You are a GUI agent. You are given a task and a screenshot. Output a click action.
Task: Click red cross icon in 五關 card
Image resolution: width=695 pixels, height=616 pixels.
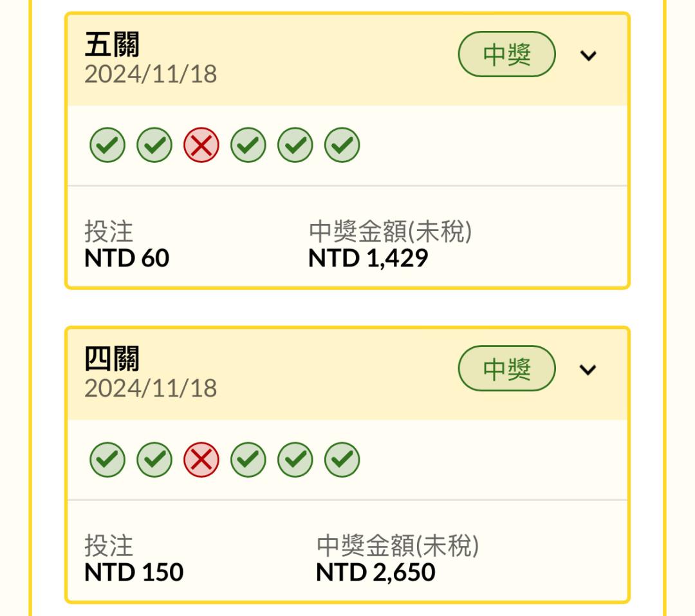tap(201, 145)
